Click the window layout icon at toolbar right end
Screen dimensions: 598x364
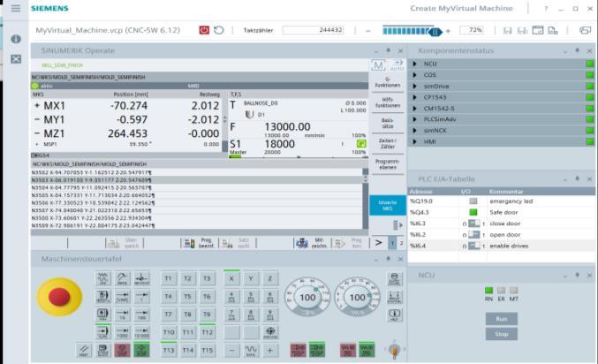point(585,30)
